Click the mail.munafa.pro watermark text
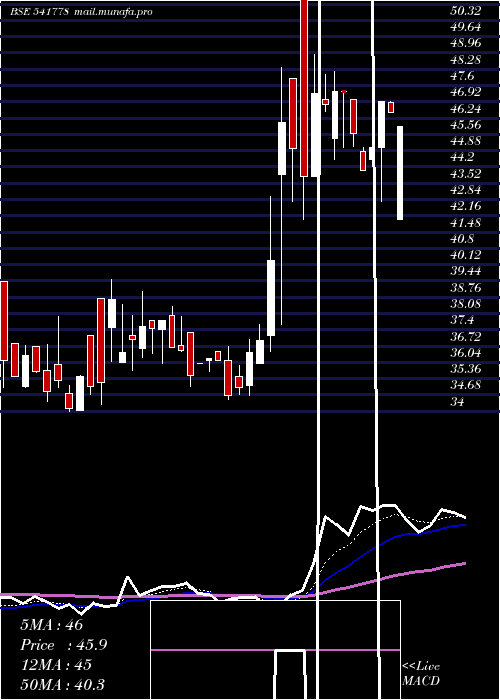The height and width of the screenshot is (700, 500). click(x=112, y=12)
